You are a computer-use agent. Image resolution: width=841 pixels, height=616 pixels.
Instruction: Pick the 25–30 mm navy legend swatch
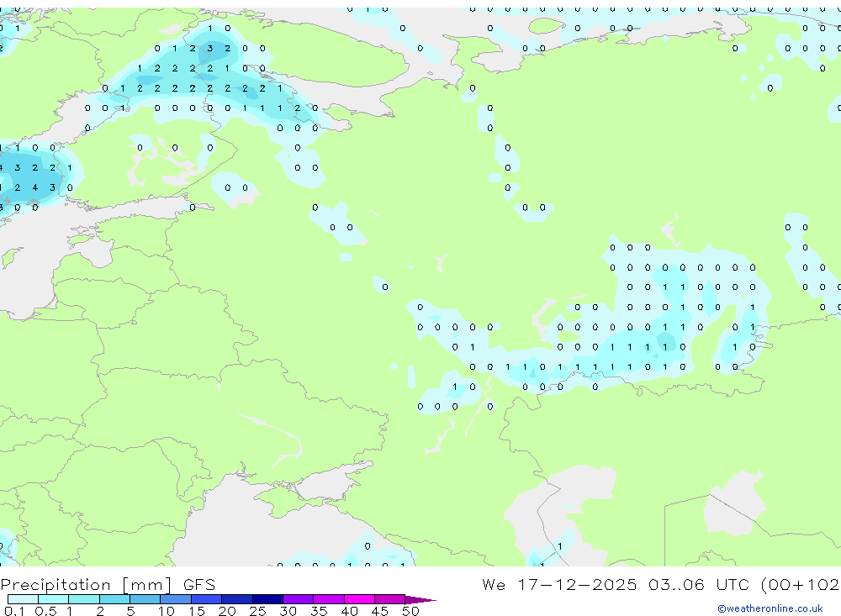click(x=267, y=599)
